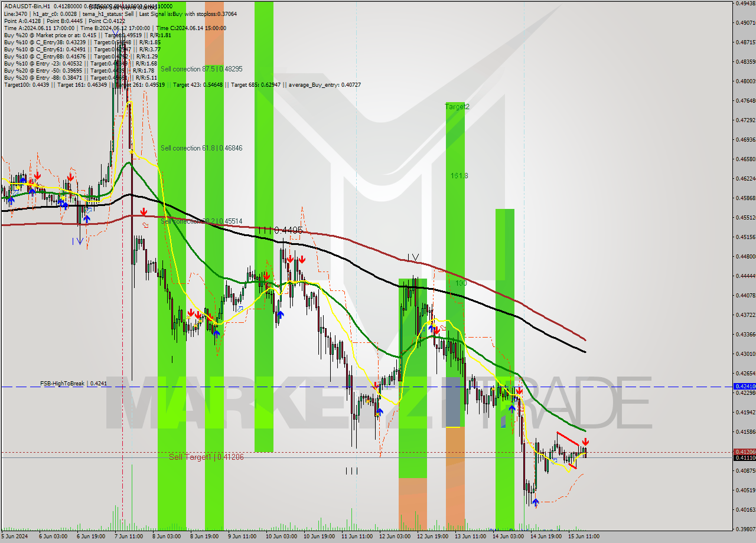The image size is (756, 543).
Task: Click the Sell correction 61.8 label
Action: [201, 148]
